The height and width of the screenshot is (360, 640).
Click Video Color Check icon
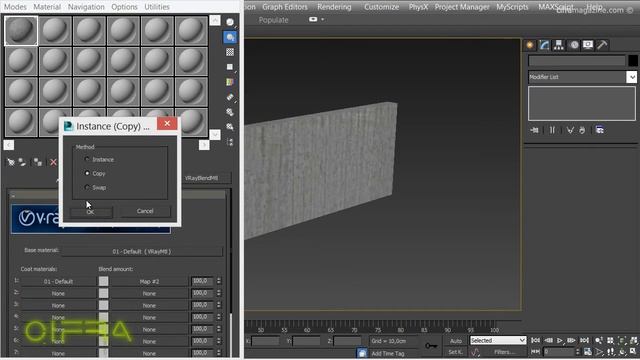click(230, 82)
